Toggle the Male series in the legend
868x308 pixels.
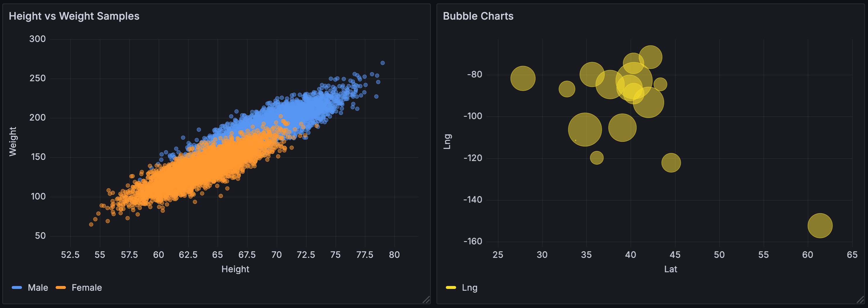click(x=38, y=287)
